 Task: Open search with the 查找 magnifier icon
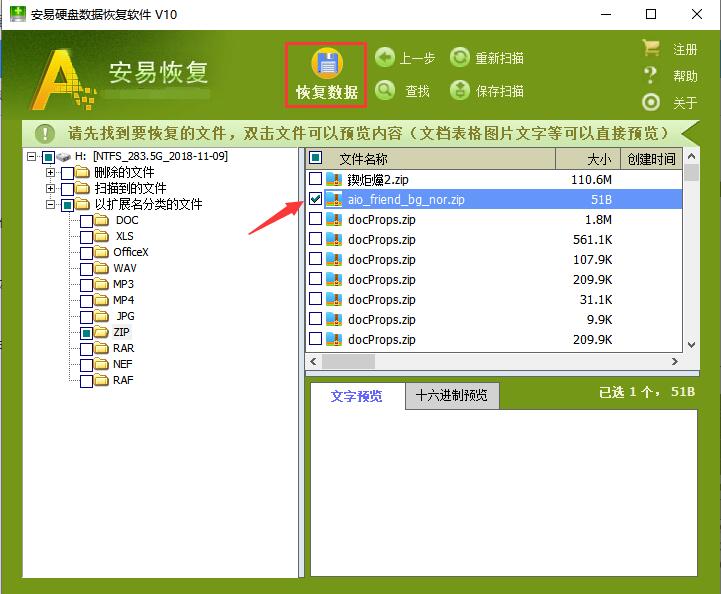[385, 91]
